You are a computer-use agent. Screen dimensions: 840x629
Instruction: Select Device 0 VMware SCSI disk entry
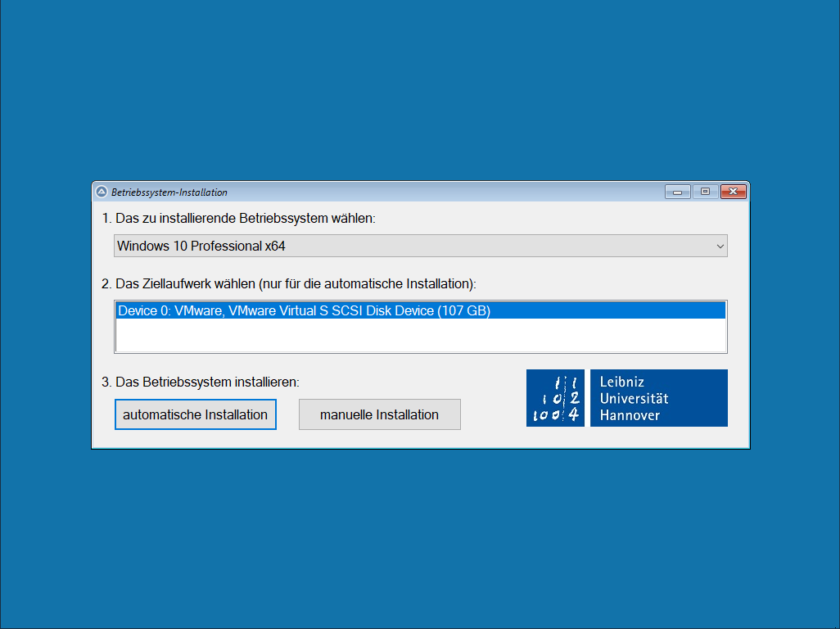[x=421, y=310]
